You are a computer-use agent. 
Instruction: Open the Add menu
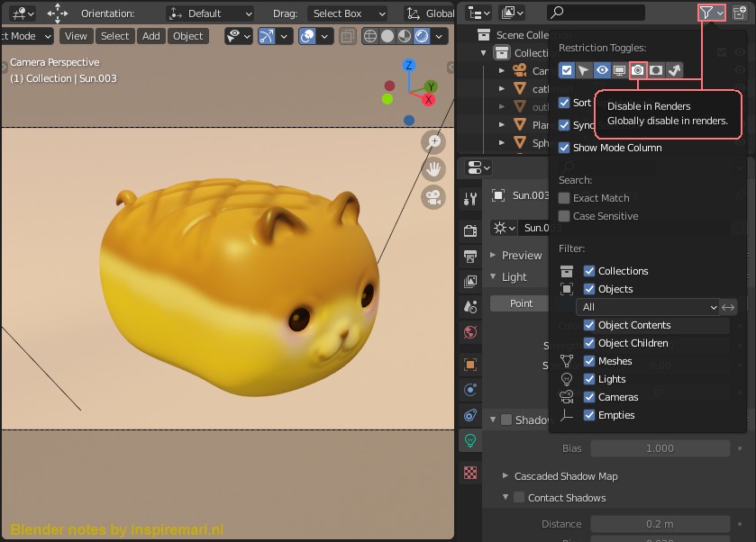tap(150, 36)
